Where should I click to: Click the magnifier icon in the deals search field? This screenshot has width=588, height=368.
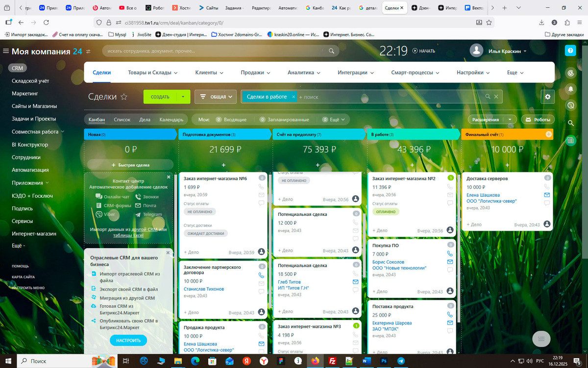pos(488,97)
